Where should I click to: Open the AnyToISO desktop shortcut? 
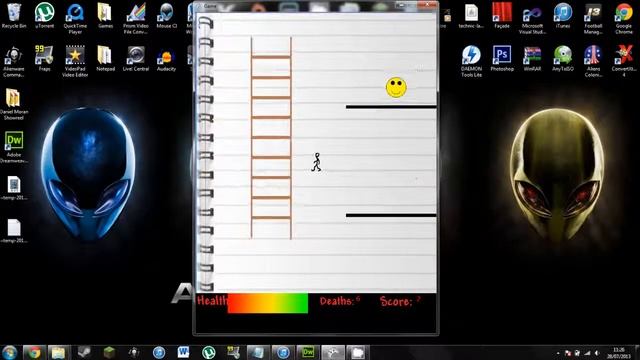[x=563, y=58]
